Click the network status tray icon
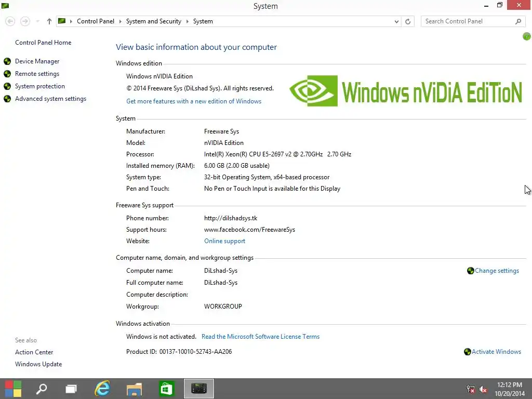 click(x=471, y=389)
